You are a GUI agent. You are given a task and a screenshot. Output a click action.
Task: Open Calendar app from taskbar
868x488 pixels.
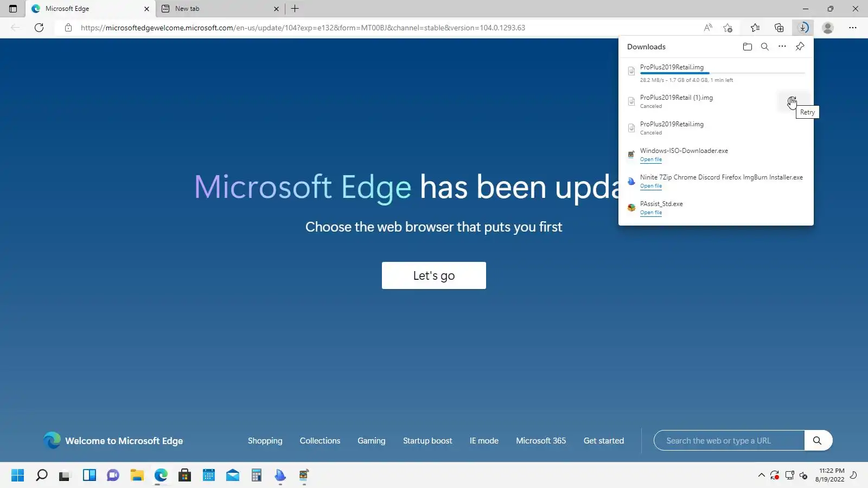click(x=209, y=476)
